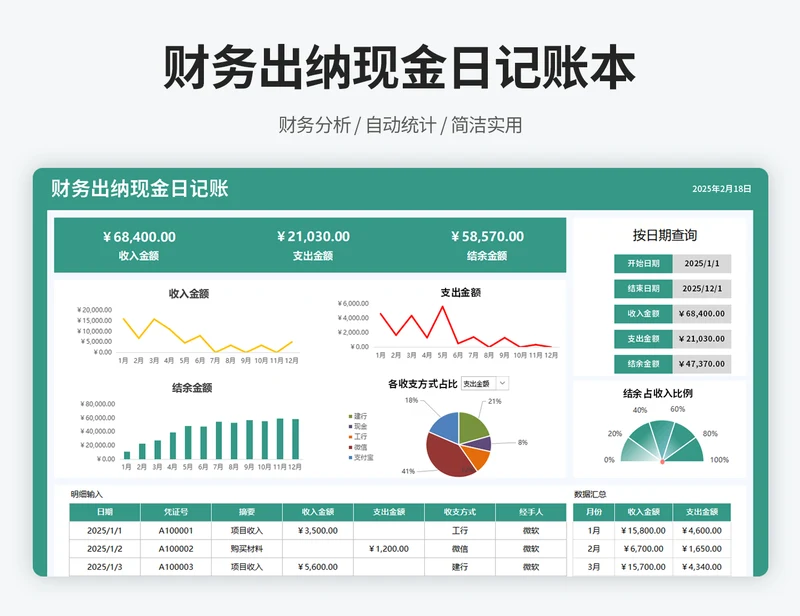Screen dimensions: 800x616
Task: Click the ¥21,030.00 value in the 按日期查询 panel
Action: [x=702, y=339]
